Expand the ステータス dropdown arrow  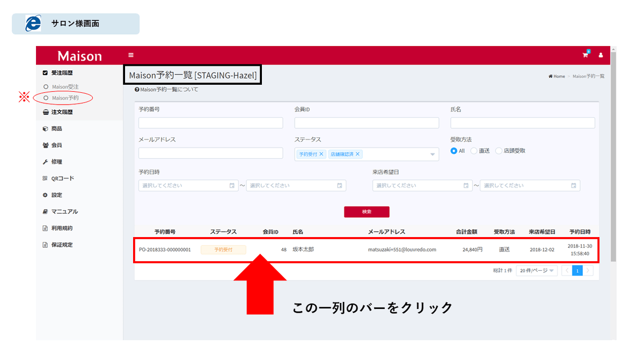point(433,154)
